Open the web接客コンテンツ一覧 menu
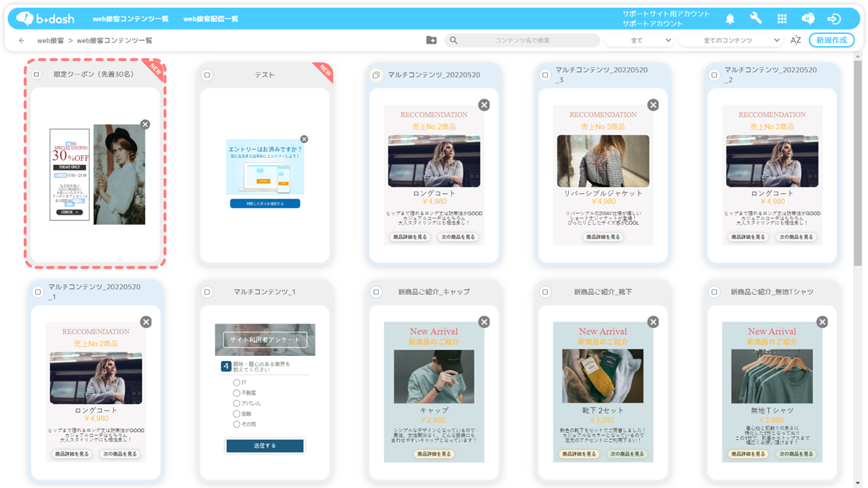The width and height of the screenshot is (868, 488). click(x=131, y=19)
